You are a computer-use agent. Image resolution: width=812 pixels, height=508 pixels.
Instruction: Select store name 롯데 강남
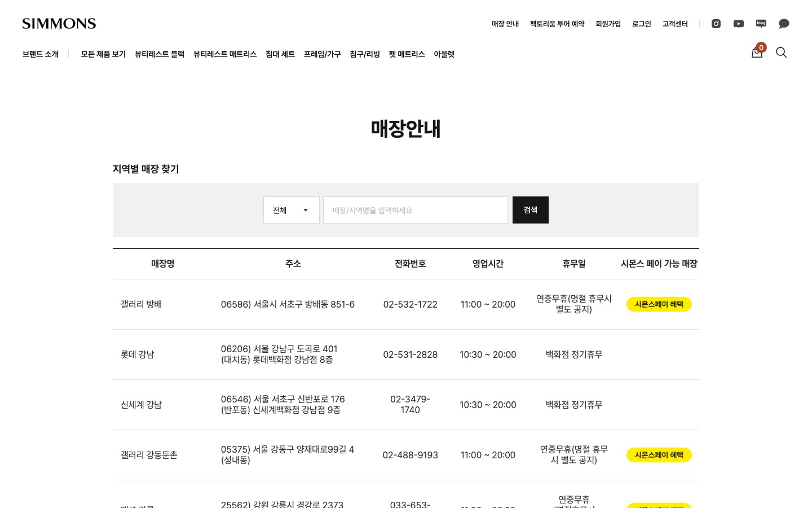tap(138, 354)
